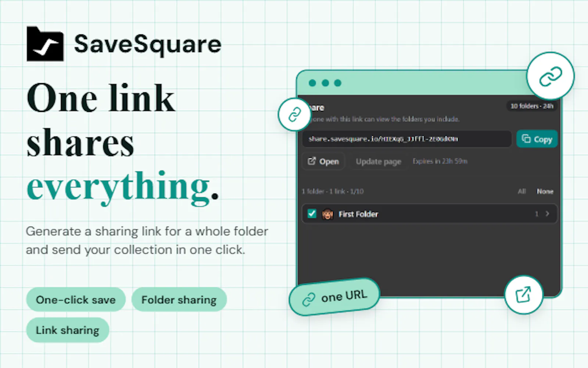Click Update page
Image resolution: width=588 pixels, height=368 pixels.
tap(379, 162)
